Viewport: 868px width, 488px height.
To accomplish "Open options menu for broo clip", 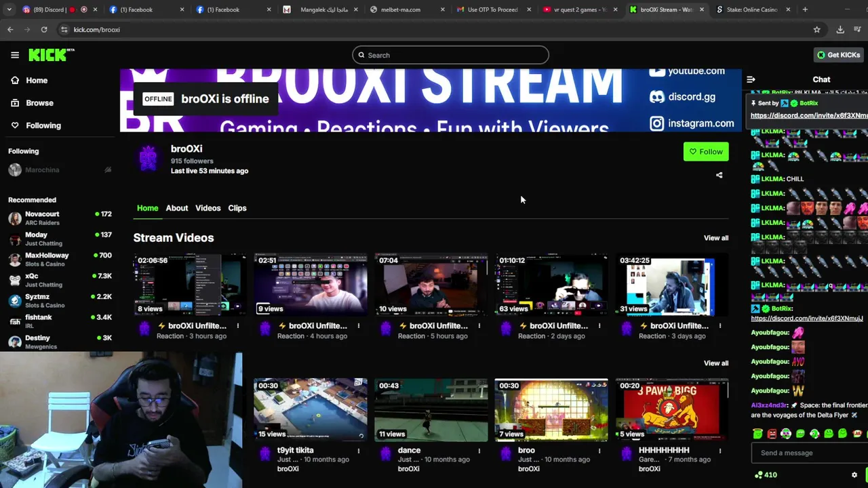I will click(x=599, y=451).
